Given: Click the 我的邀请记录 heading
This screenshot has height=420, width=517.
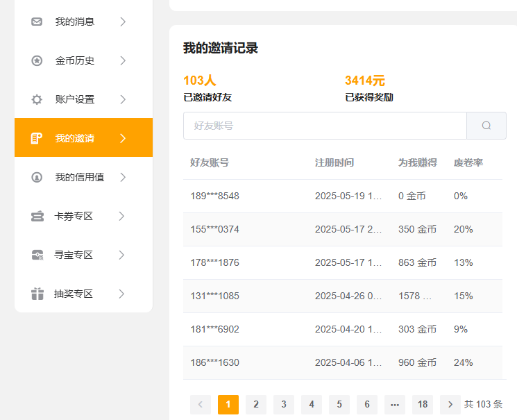Looking at the screenshot, I should (221, 48).
